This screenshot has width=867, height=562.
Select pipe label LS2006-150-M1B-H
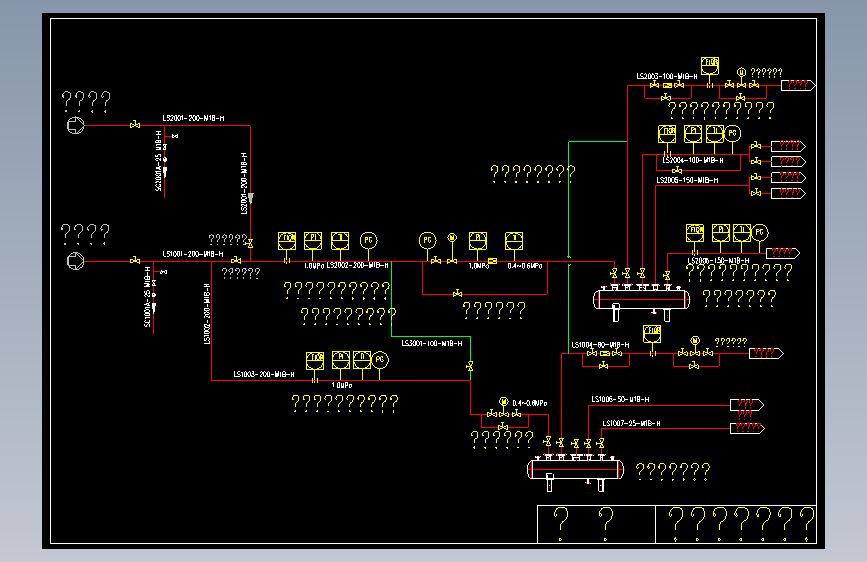point(719,261)
